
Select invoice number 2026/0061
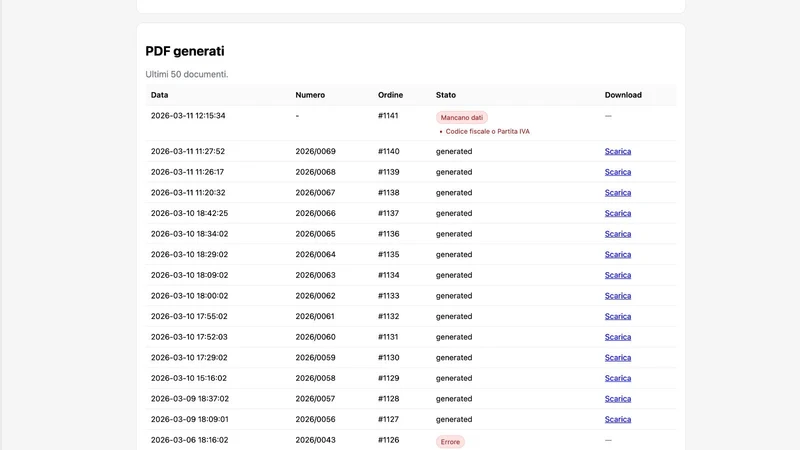click(x=315, y=316)
